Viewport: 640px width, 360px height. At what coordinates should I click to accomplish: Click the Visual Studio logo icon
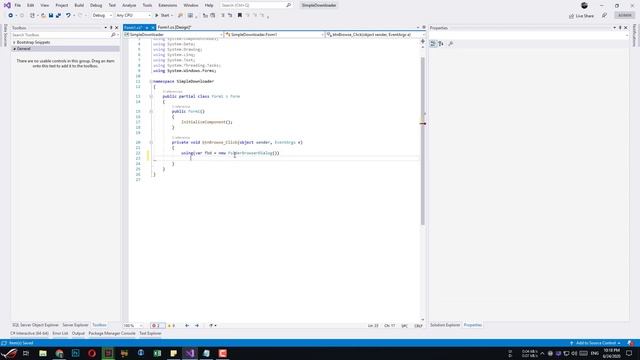pos(7,5)
